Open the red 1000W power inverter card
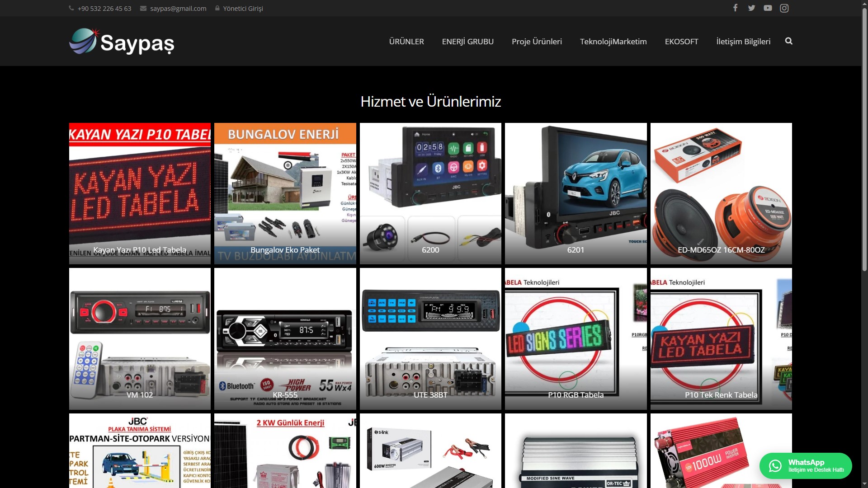Screen dimensions: 868x488 721,450
